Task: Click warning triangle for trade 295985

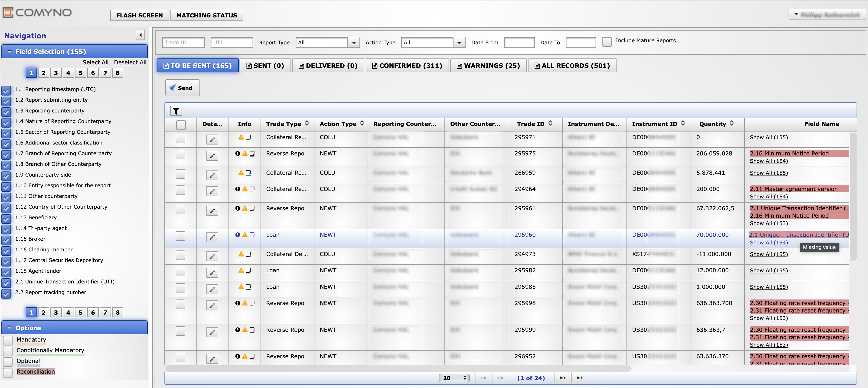Action: click(241, 287)
